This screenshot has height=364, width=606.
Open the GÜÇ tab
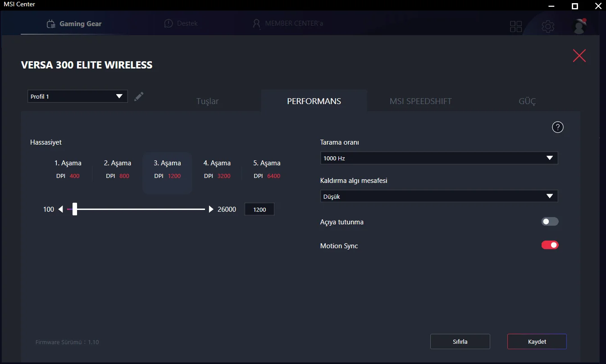527,101
